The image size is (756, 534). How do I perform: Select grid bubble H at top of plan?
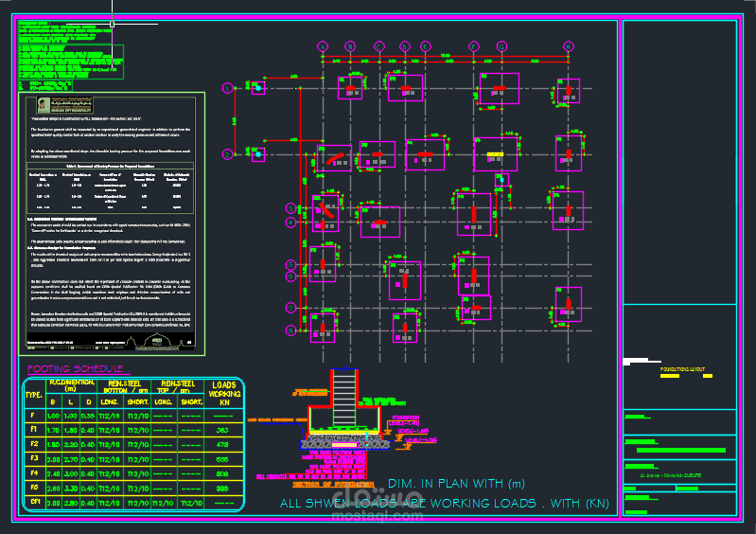click(569, 46)
